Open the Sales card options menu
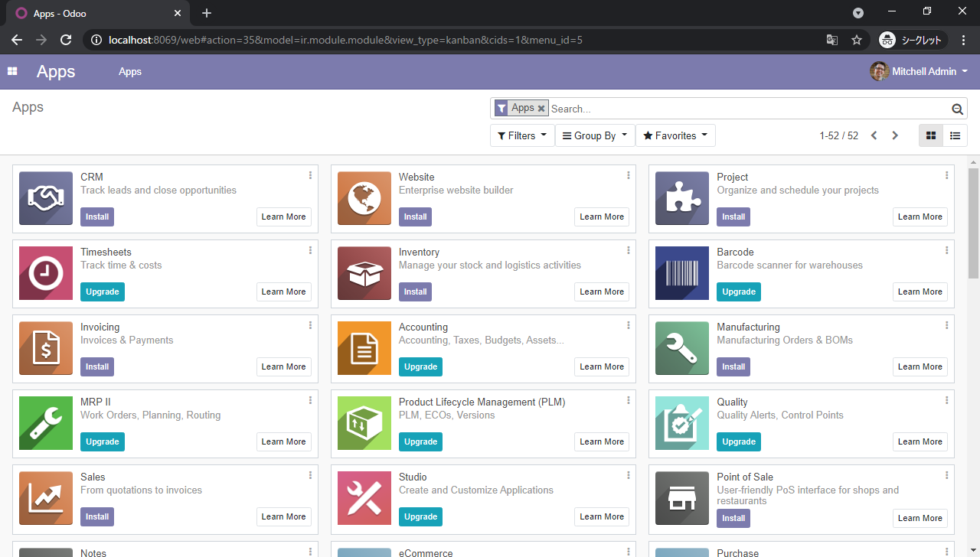The height and width of the screenshot is (557, 980). tap(310, 475)
